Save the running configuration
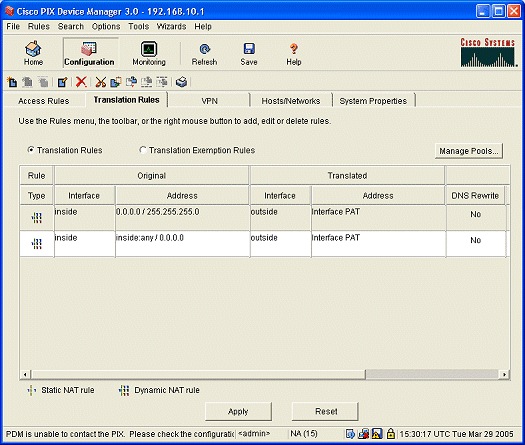 [x=249, y=53]
